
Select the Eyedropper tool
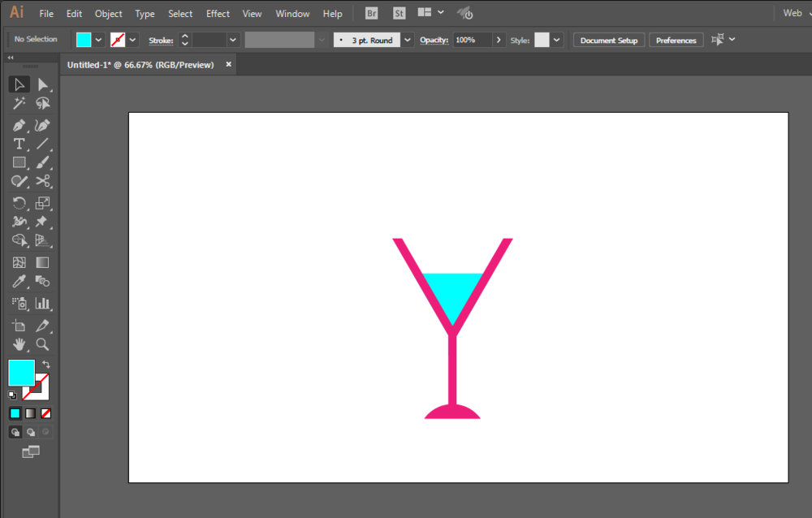point(19,282)
